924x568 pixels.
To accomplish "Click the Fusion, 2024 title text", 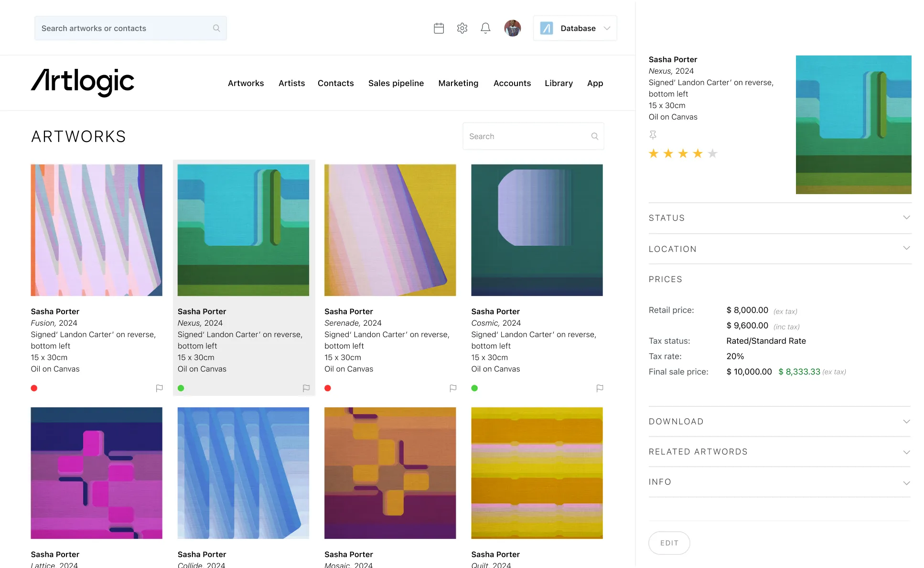I will click(54, 323).
